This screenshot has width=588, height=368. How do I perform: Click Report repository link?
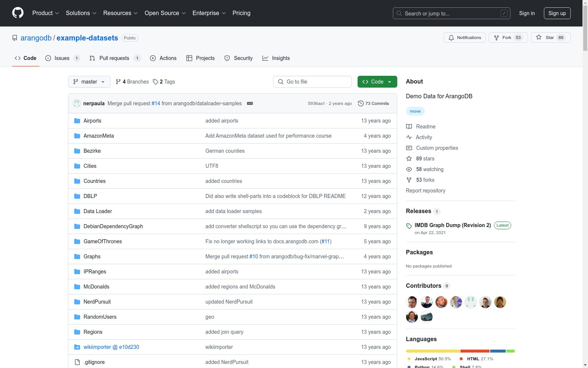pyautogui.click(x=426, y=191)
